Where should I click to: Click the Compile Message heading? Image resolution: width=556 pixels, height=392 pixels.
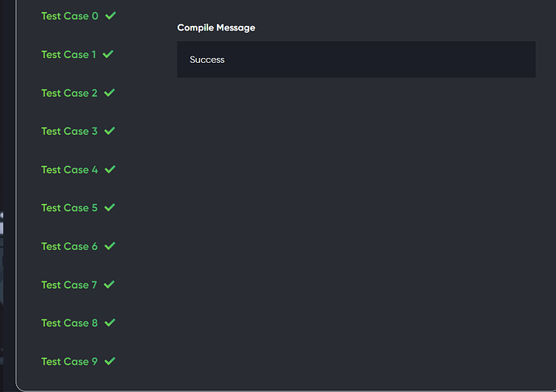(216, 28)
